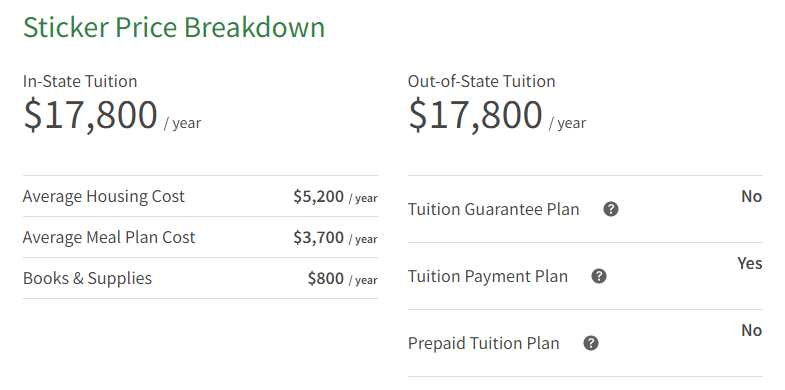
Task: Click the Tuition Guarantee Plan text
Action: click(493, 209)
